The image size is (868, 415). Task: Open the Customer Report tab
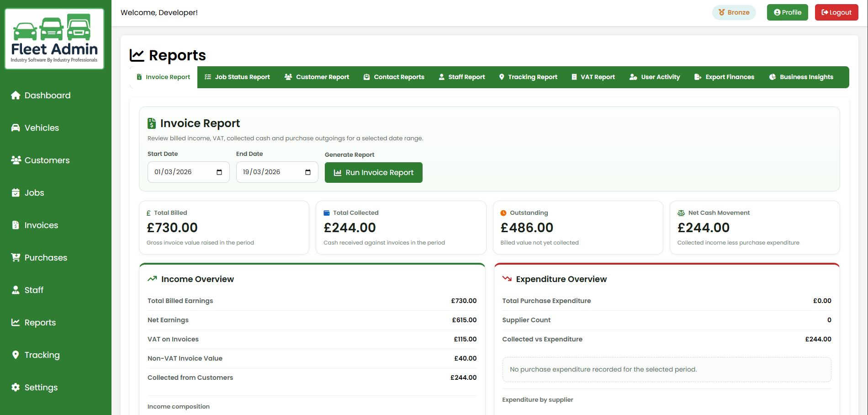(x=317, y=77)
